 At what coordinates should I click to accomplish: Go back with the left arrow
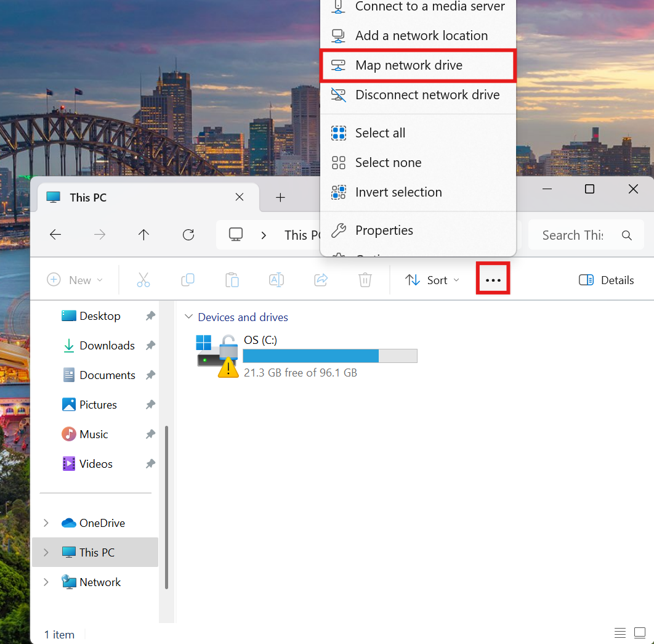point(55,235)
